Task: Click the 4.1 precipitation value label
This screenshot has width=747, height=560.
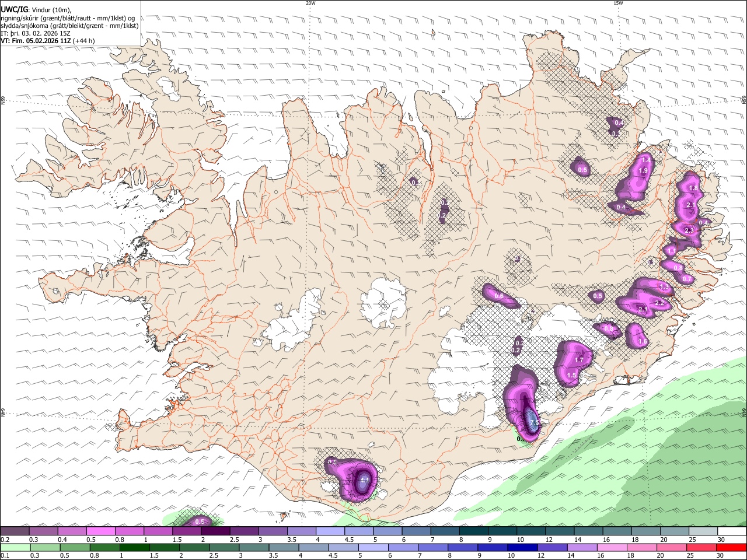Action: pos(365,481)
